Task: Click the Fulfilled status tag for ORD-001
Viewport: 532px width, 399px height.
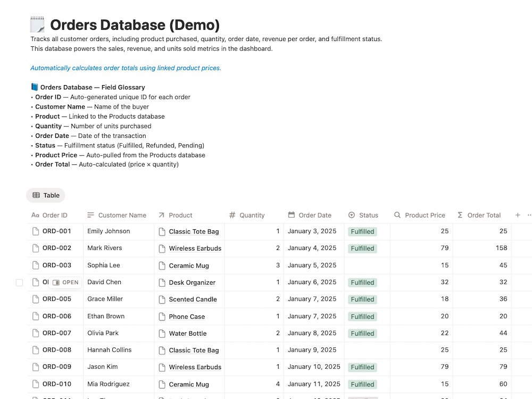Action: pyautogui.click(x=362, y=232)
